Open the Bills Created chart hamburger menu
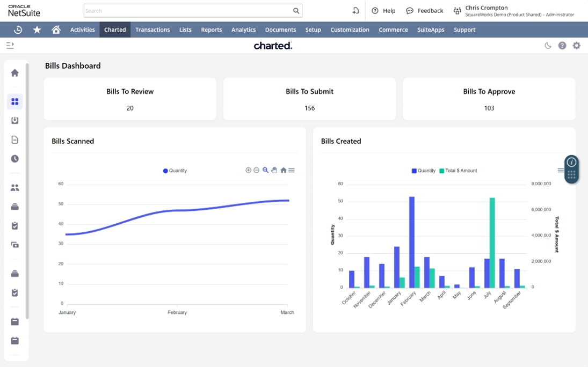Screen dimensions: 588x367 (x=561, y=170)
